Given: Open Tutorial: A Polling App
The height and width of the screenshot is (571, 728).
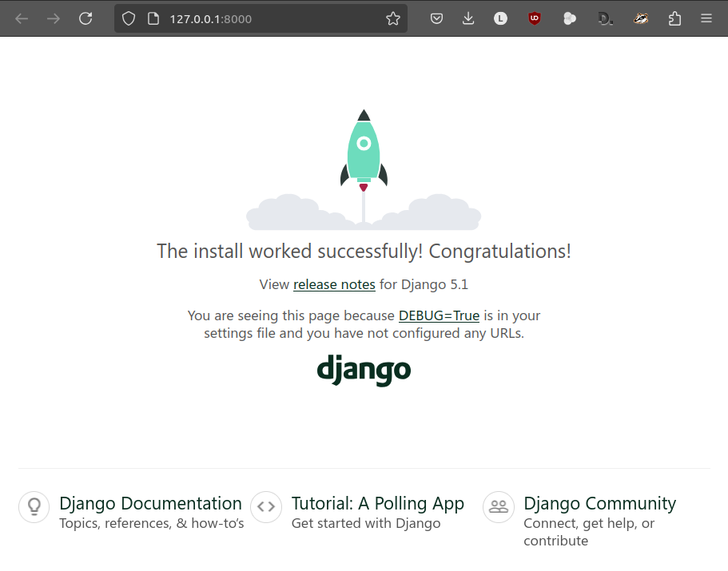Looking at the screenshot, I should (377, 503).
